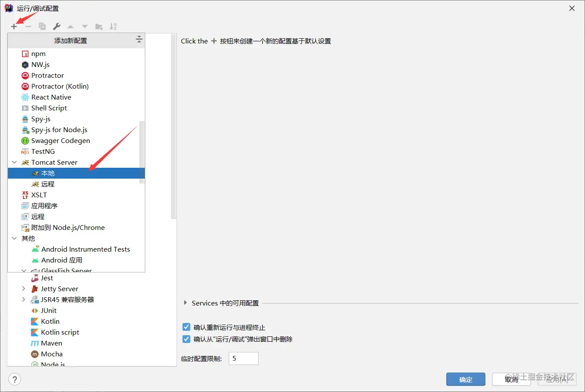The image size is (585, 392).
Task: Toggle 确认从"运行/调试"弹出窗口中删除 checkbox
Action: [x=186, y=339]
